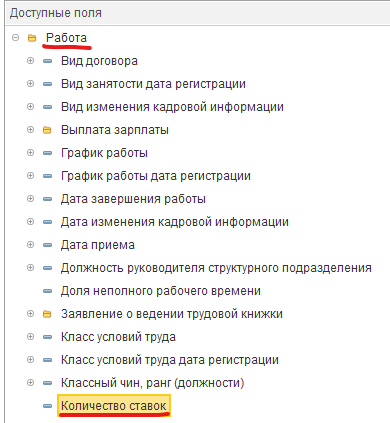
Task: Expand the График работы field
Action: 30,153
